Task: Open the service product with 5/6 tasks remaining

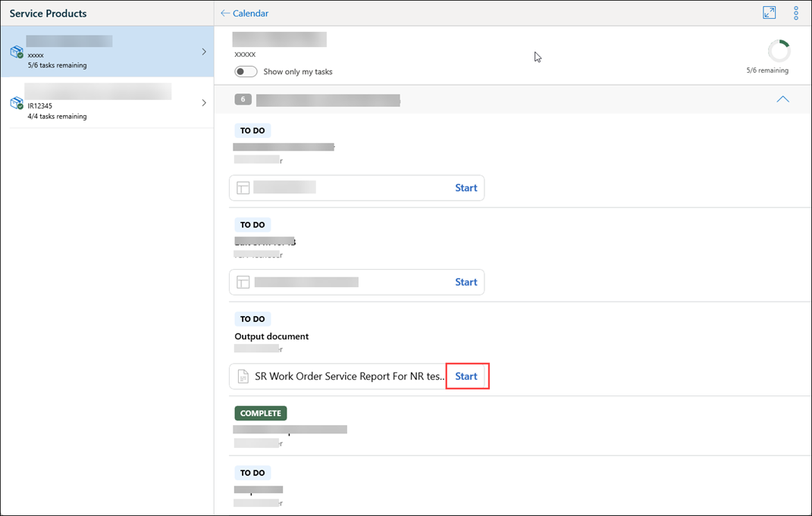Action: click(107, 52)
